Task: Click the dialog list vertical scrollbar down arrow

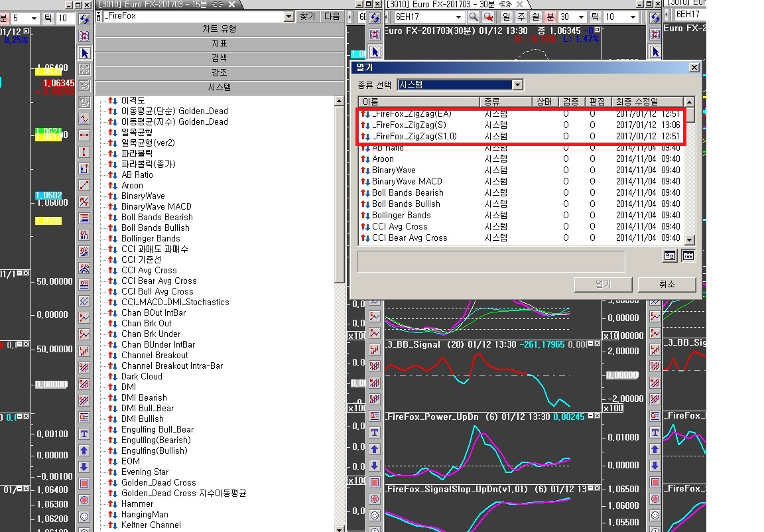Action: [690, 240]
